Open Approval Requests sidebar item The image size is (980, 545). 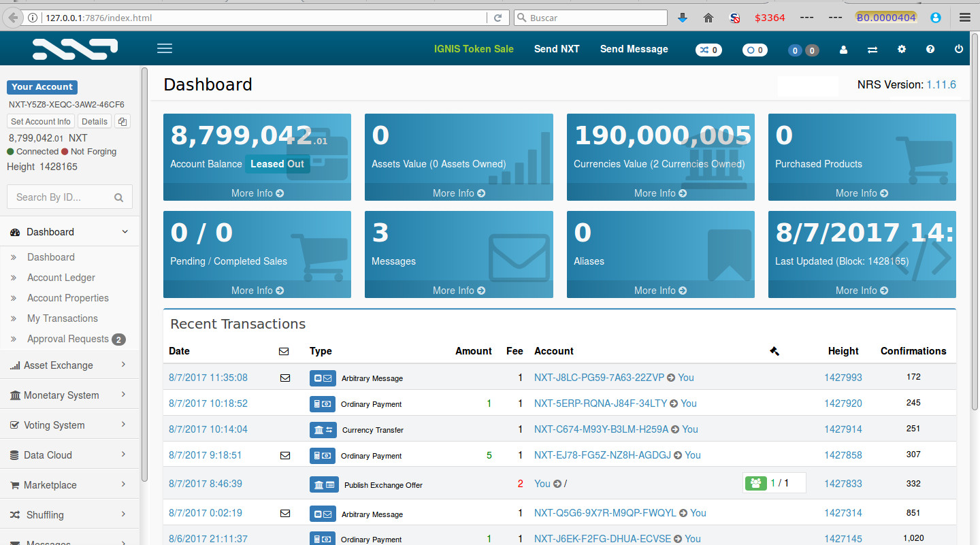[68, 339]
